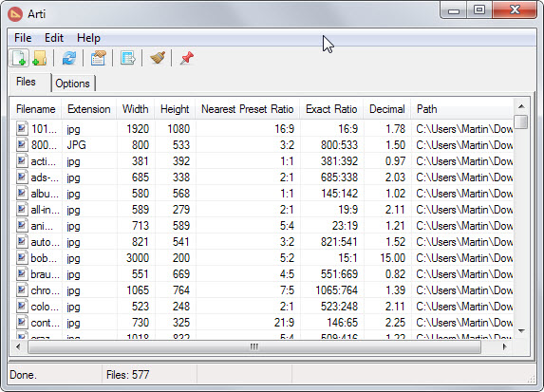Screen dimensions: 544x392
Task: Select the file icon of the 800... row
Action: 22,144
